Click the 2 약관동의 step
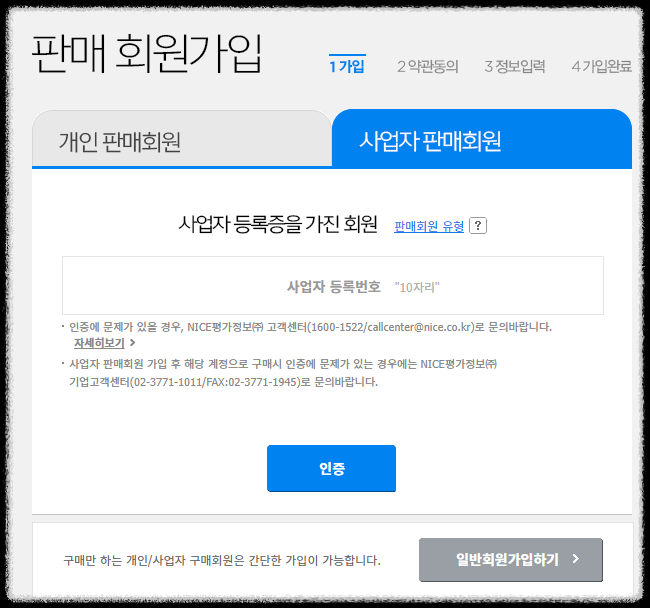The width and height of the screenshot is (650, 608). [x=427, y=66]
